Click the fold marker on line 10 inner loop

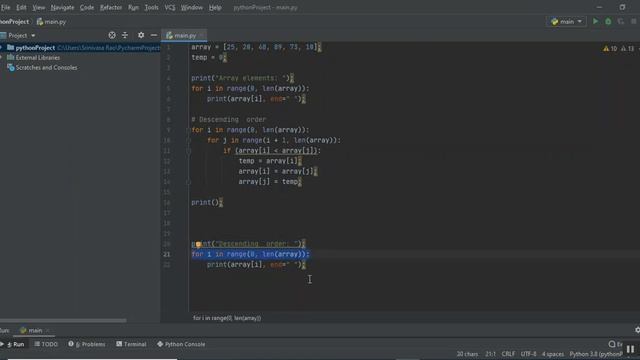pyautogui.click(x=188, y=140)
